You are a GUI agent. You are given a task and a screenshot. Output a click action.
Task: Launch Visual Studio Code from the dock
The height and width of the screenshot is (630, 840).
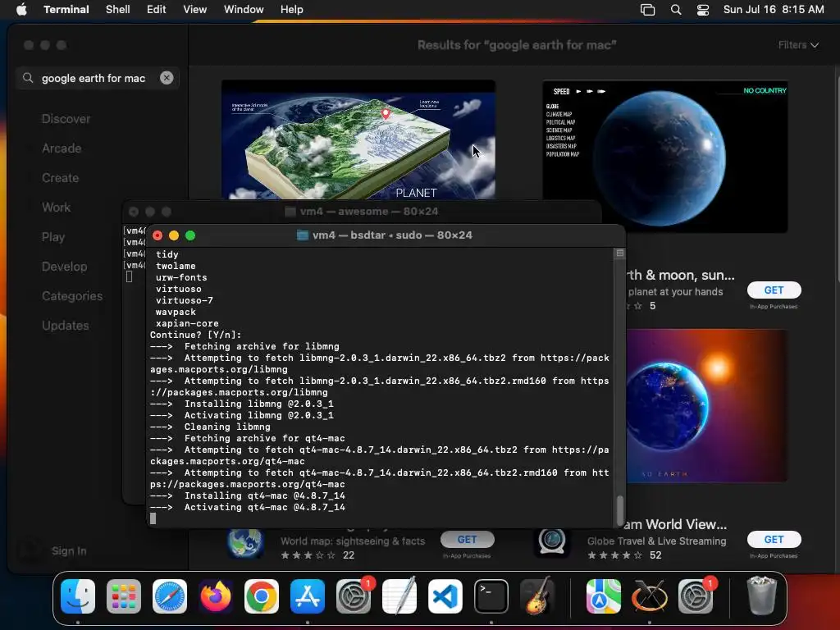point(445,596)
